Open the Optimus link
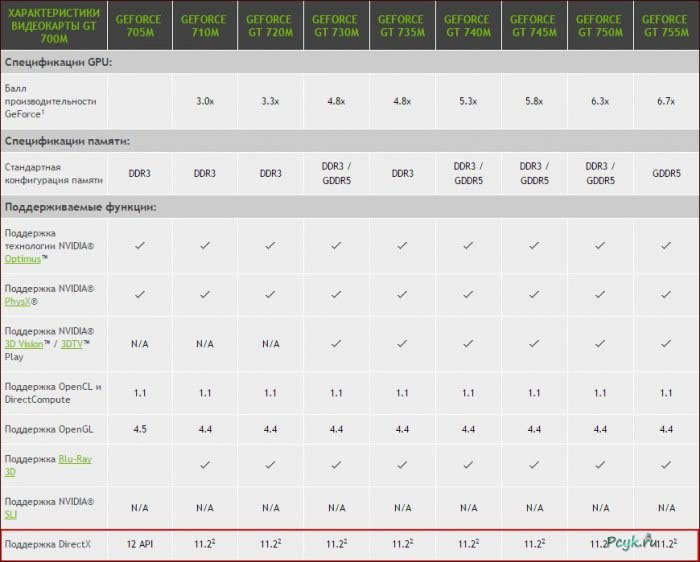 pyautogui.click(x=23, y=259)
